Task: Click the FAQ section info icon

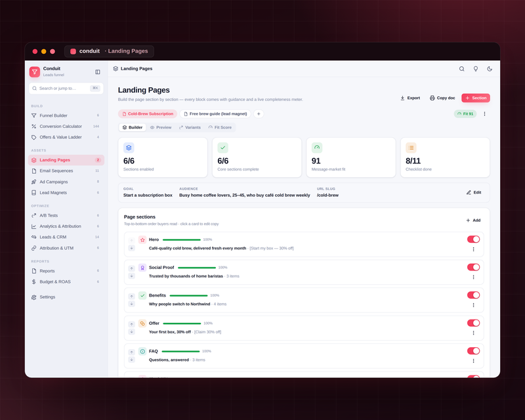Action: click(x=142, y=351)
